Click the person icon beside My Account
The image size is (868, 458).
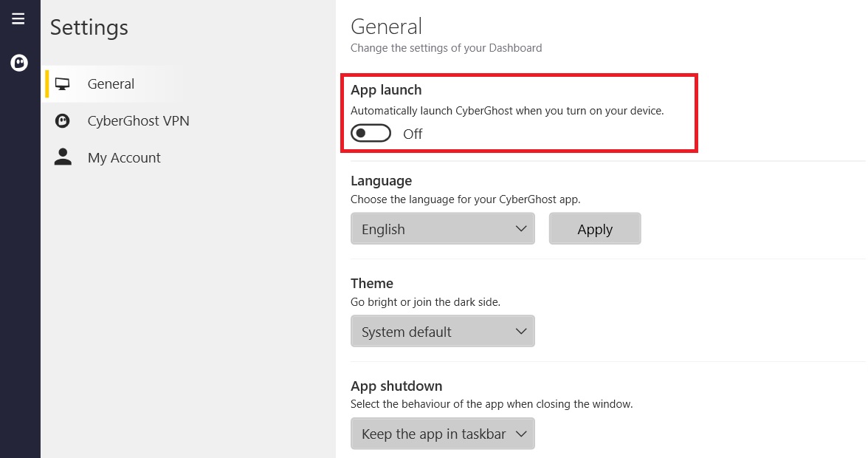(63, 157)
